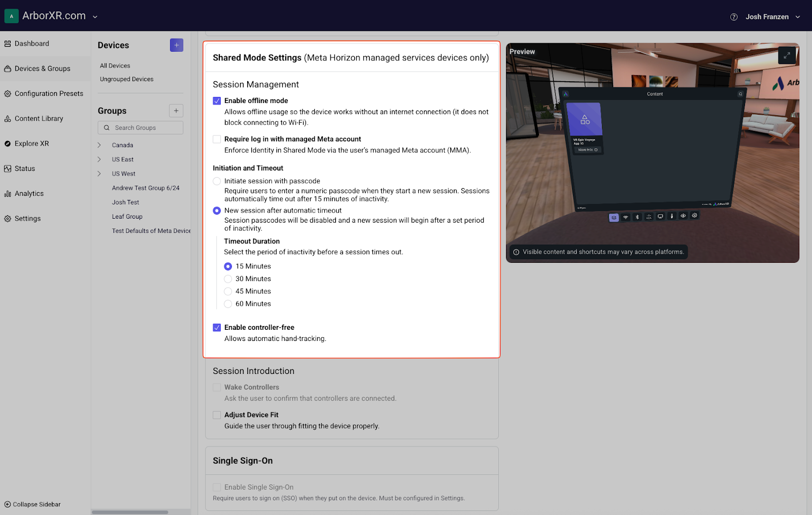
Task: Click the Settings gear icon in sidebar
Action: pyautogui.click(x=8, y=219)
